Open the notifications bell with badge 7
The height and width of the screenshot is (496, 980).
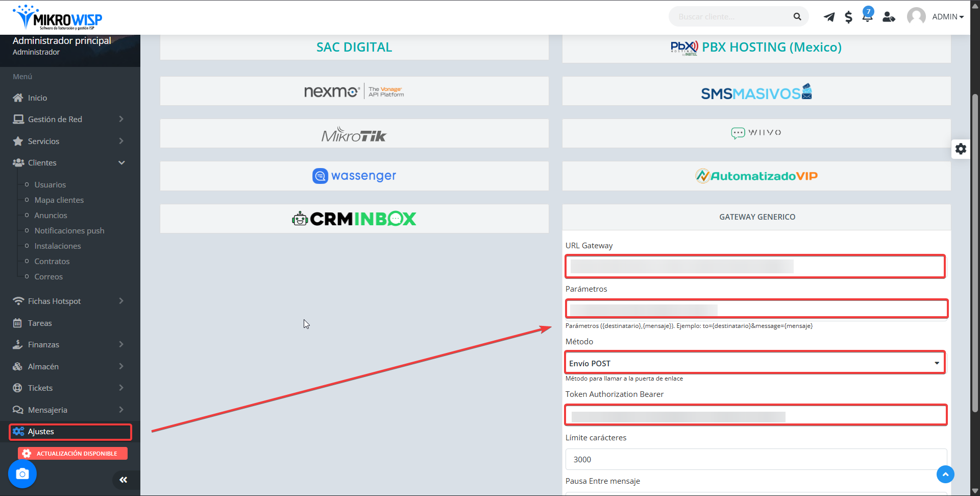(867, 15)
